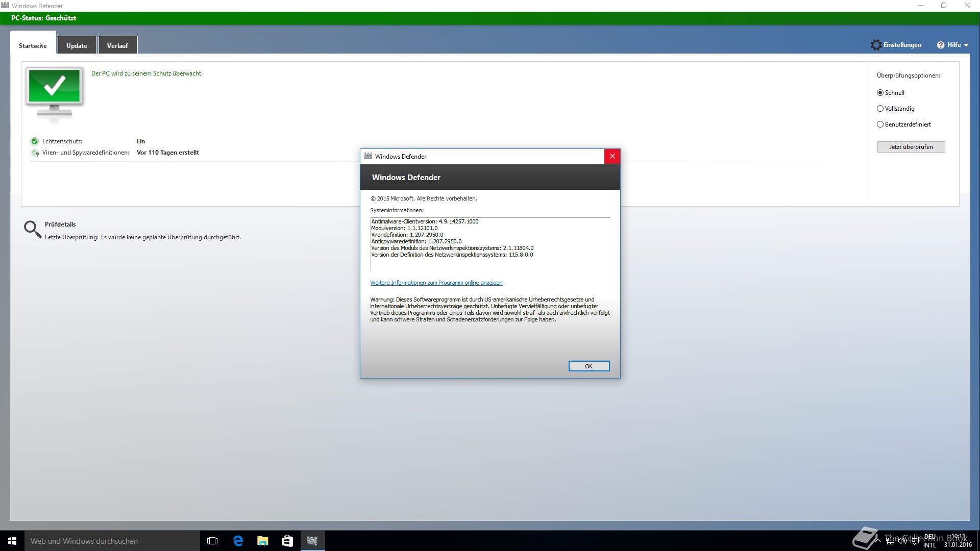Close the Windows Defender about dialog
The image size is (980, 551).
(612, 156)
